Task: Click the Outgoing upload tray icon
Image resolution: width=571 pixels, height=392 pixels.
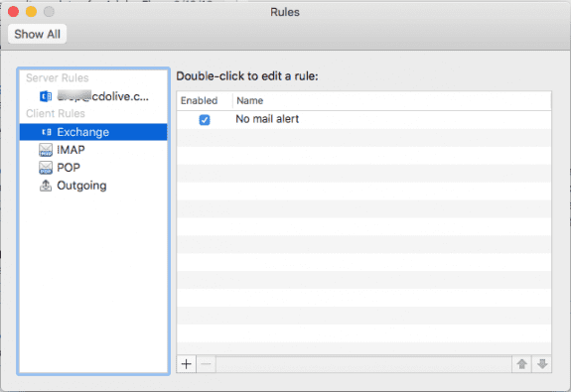Action: coord(46,186)
